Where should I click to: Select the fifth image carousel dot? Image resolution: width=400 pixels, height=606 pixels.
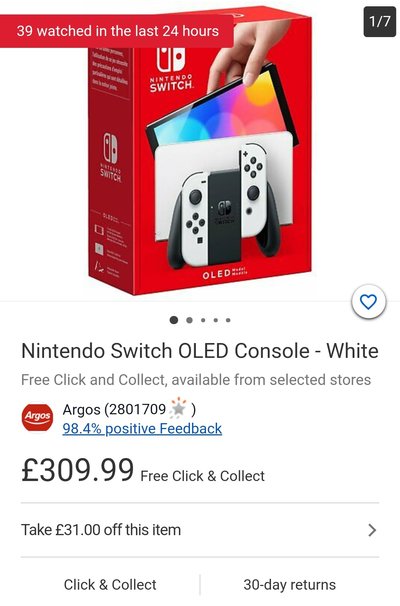[x=228, y=320]
